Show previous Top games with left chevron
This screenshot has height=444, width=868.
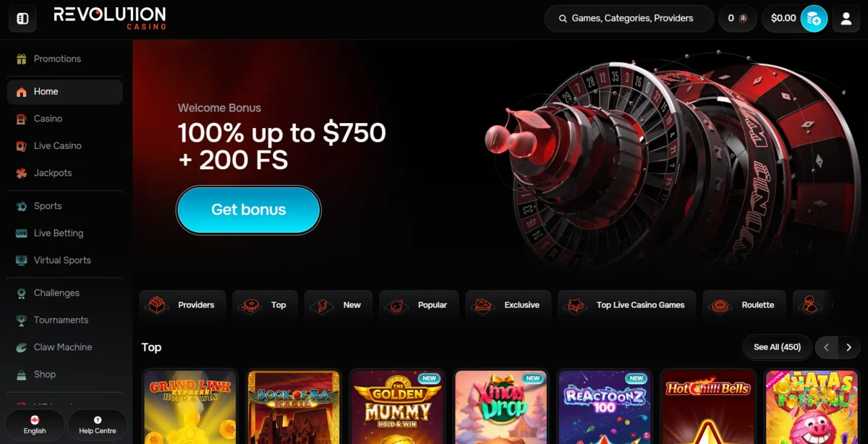(827, 347)
